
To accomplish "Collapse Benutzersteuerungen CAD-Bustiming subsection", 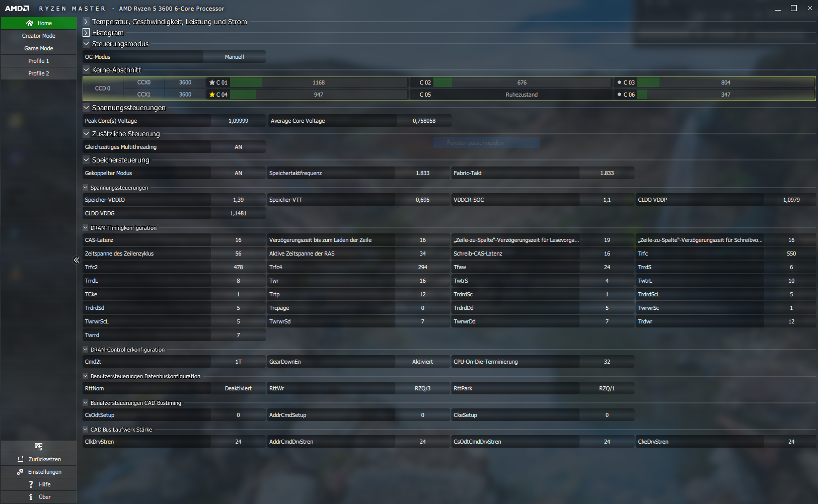I will (x=86, y=403).
